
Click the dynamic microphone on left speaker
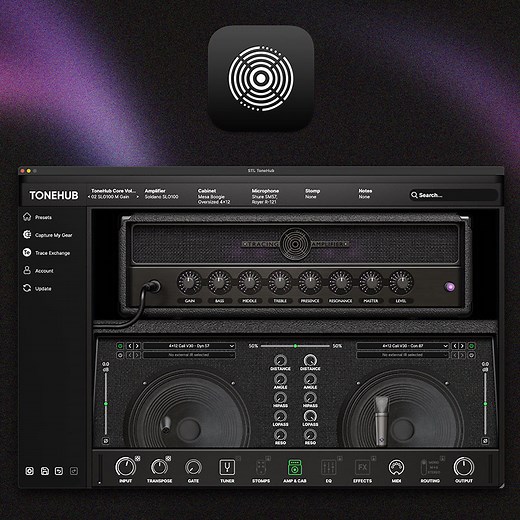[x=166, y=425]
